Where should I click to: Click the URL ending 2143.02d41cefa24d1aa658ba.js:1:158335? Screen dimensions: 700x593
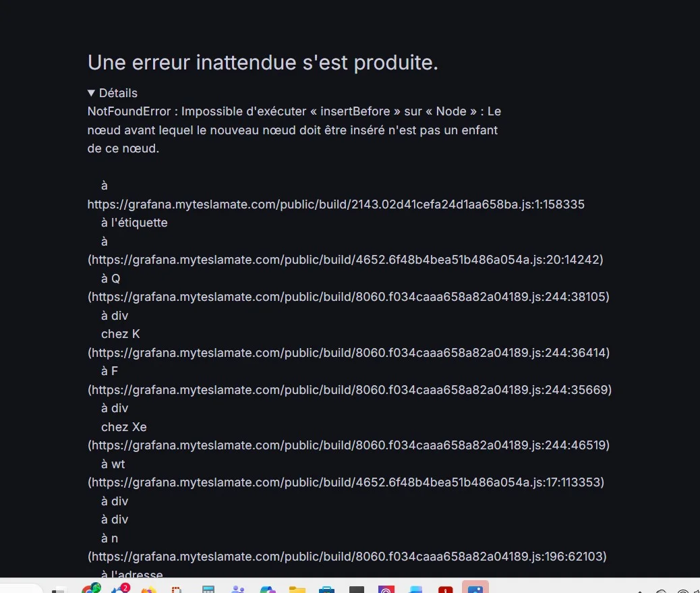[x=336, y=204]
